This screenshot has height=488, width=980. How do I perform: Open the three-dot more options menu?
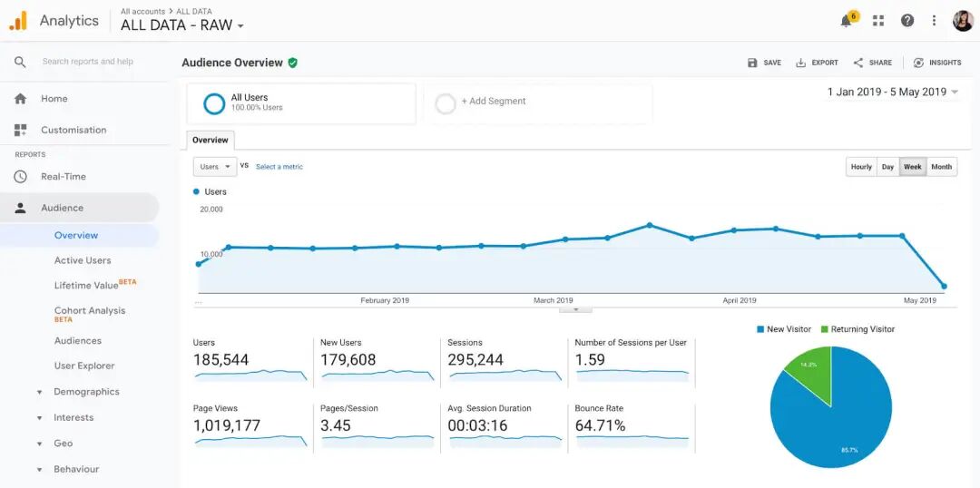(934, 21)
